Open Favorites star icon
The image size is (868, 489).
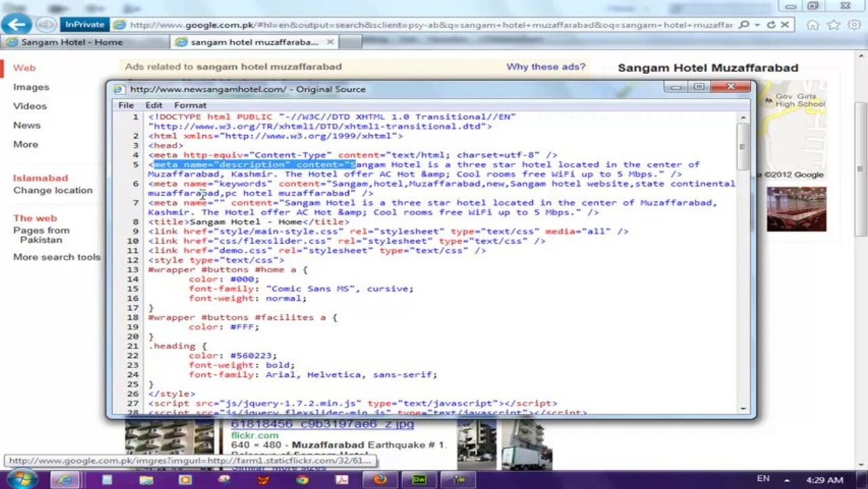834,24
